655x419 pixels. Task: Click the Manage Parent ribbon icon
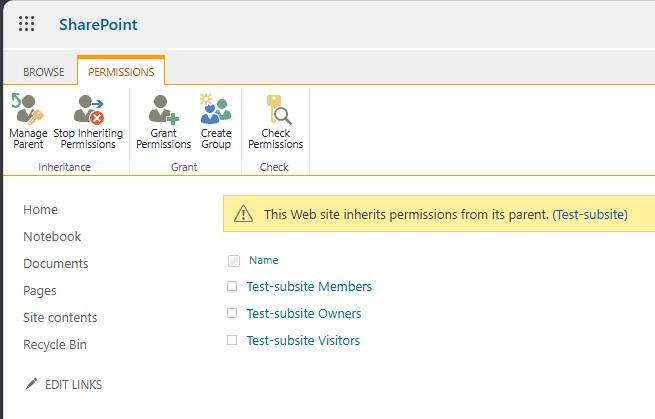point(28,109)
